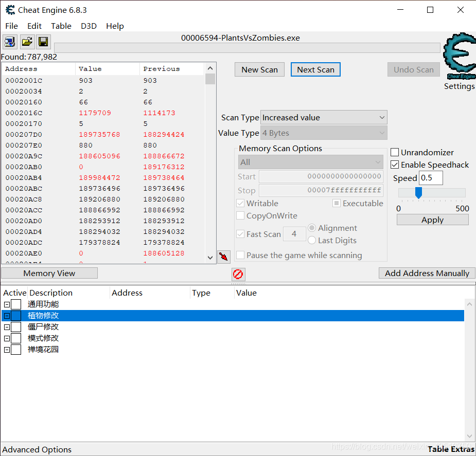Image resolution: width=476 pixels, height=456 pixels.
Task: Click the Start address field
Action: tap(321, 176)
